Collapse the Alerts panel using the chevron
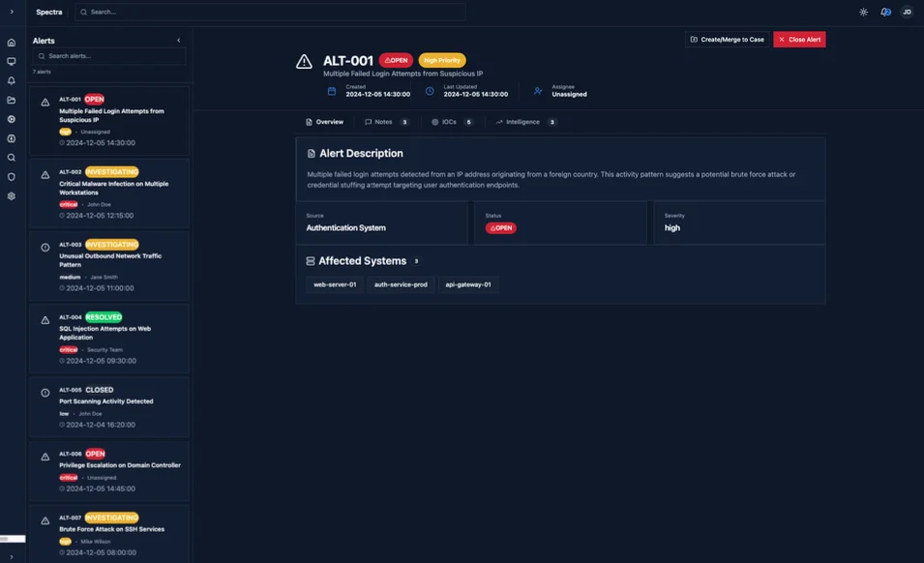The image size is (924, 563). click(177, 39)
